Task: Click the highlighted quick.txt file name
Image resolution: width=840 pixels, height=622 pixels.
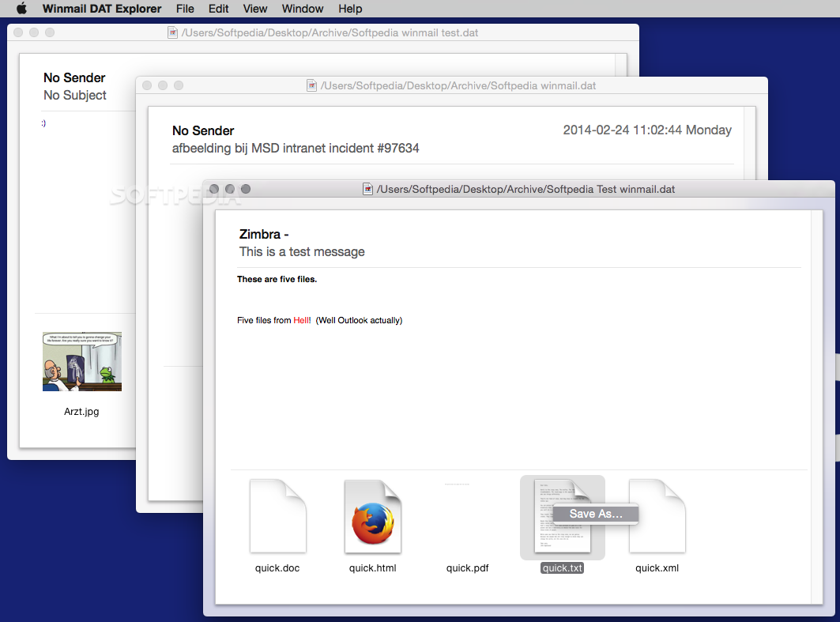Action: point(562,568)
